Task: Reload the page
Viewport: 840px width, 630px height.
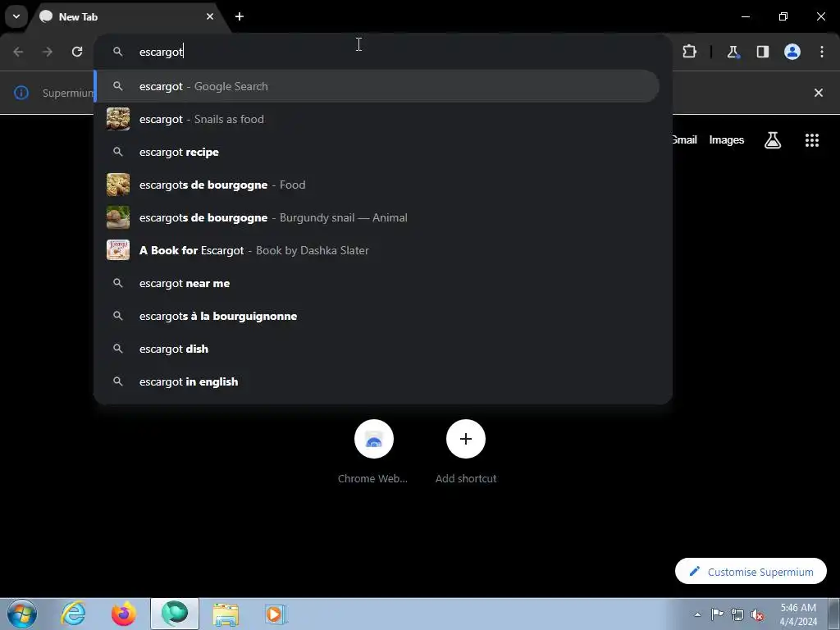Action: pyautogui.click(x=77, y=52)
